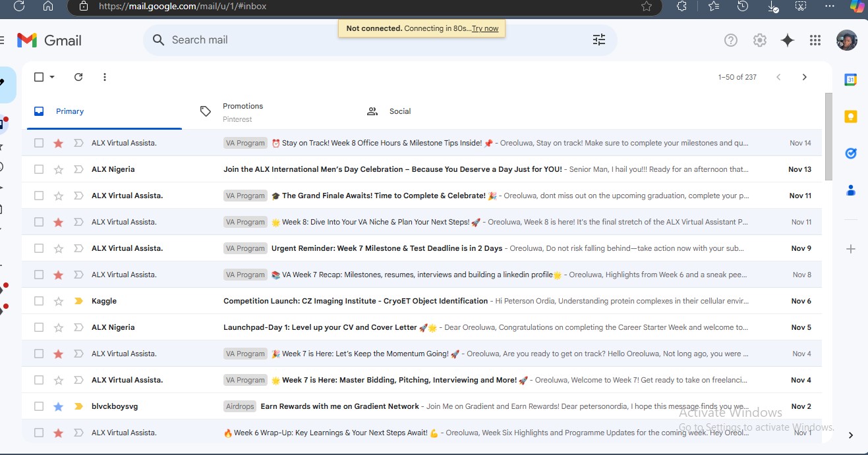Click the Try now connection link
The width and height of the screenshot is (868, 455).
coord(485,29)
